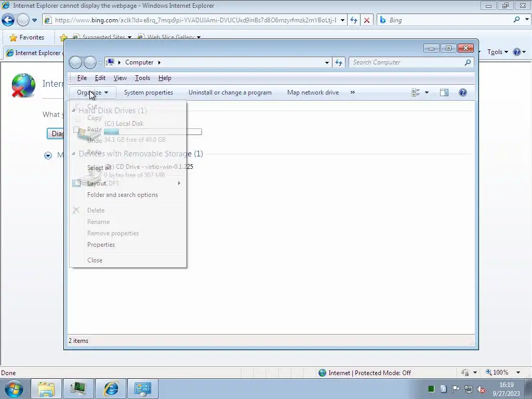
Task: Open Explorer address bar previous locations dropdown
Action: pos(327,62)
